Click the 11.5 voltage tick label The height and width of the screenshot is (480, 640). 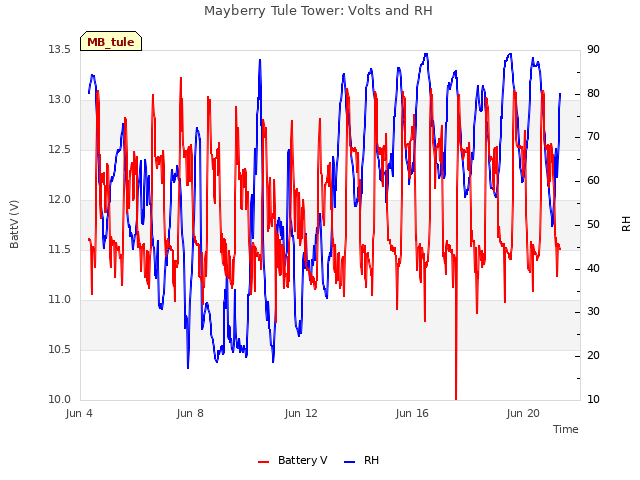[x=60, y=249]
